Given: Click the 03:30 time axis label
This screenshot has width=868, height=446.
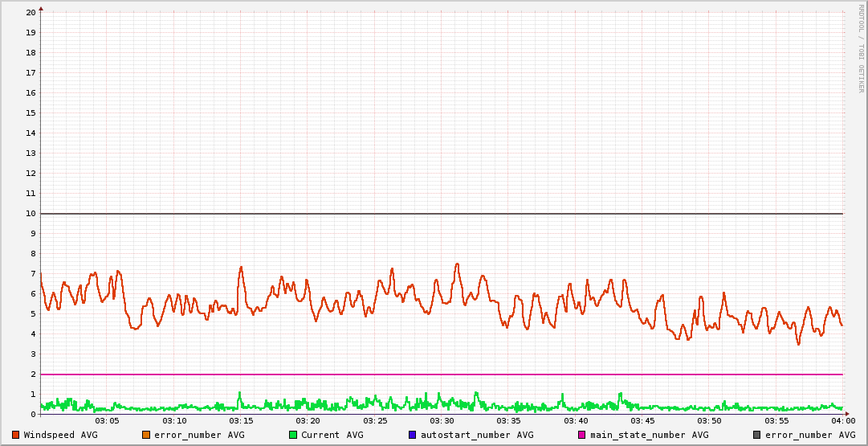Looking at the screenshot, I should click(442, 421).
